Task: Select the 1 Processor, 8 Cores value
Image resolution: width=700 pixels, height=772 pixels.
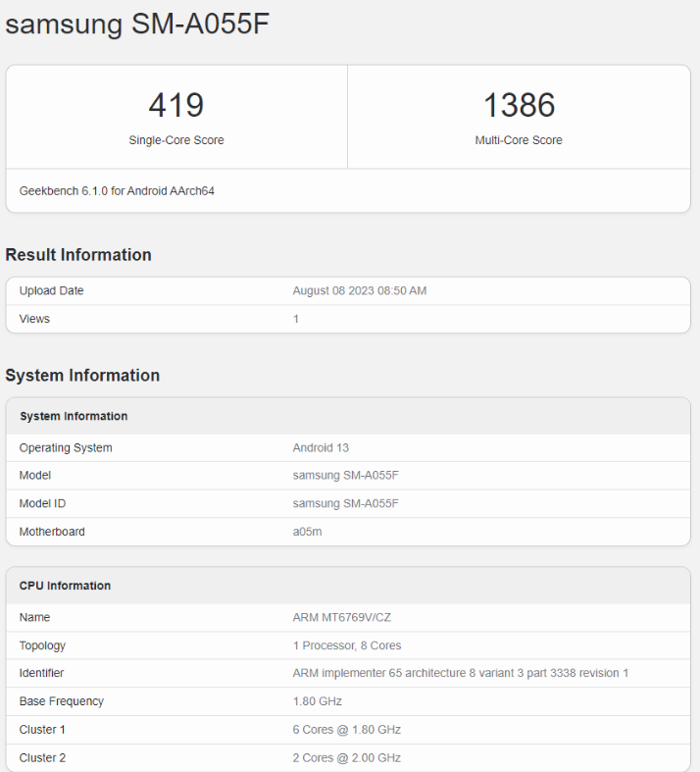Action: pyautogui.click(x=347, y=645)
